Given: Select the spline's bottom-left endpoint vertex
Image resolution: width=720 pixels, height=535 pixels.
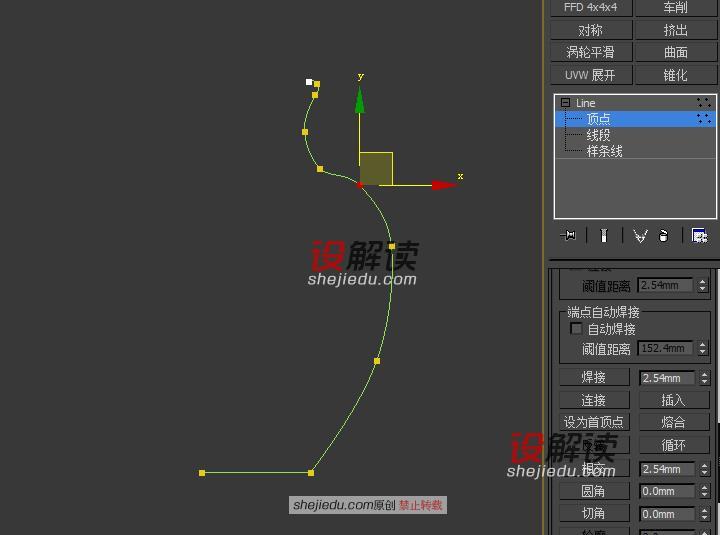Looking at the screenshot, I should click(x=202, y=473).
